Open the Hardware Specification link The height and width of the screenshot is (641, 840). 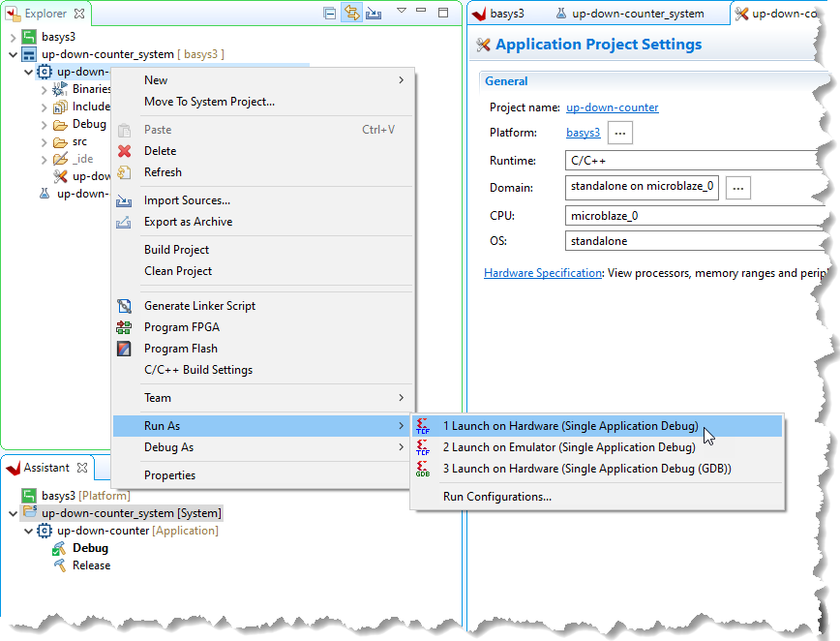pos(543,273)
